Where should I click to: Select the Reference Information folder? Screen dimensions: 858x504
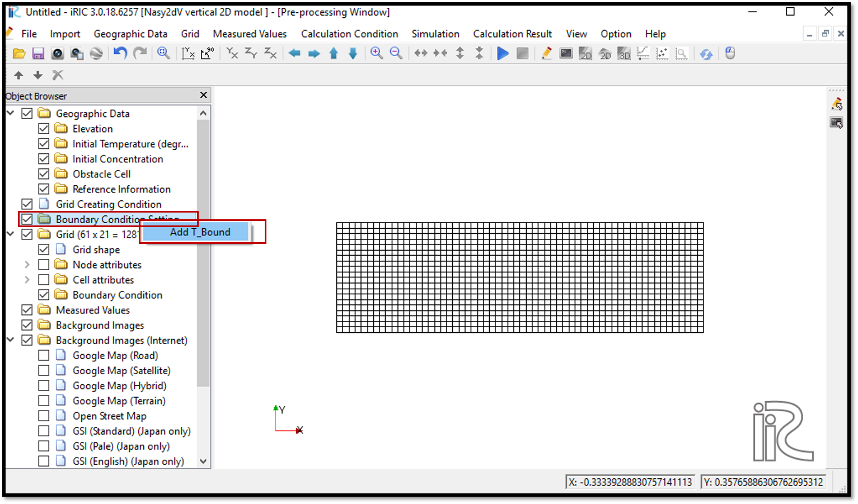(x=121, y=189)
